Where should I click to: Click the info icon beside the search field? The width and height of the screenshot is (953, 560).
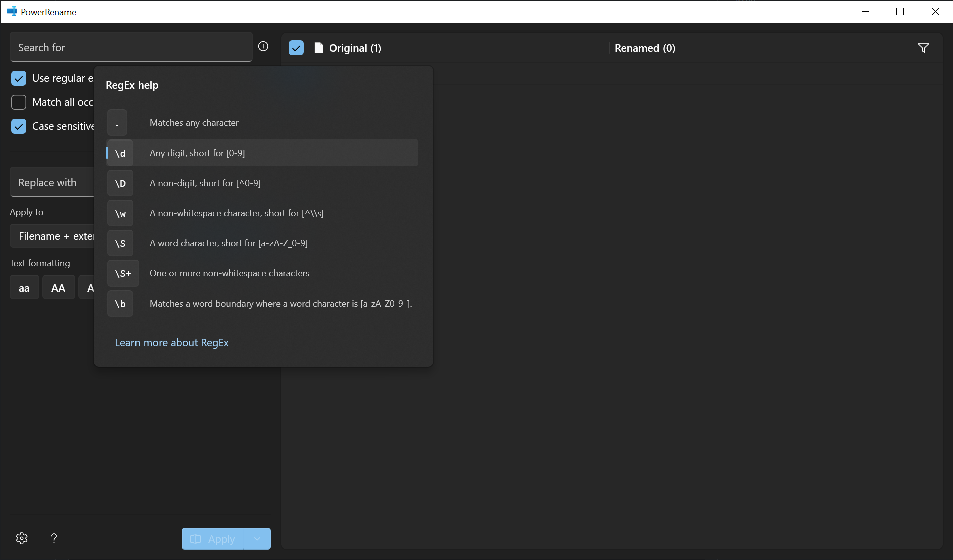click(x=263, y=46)
